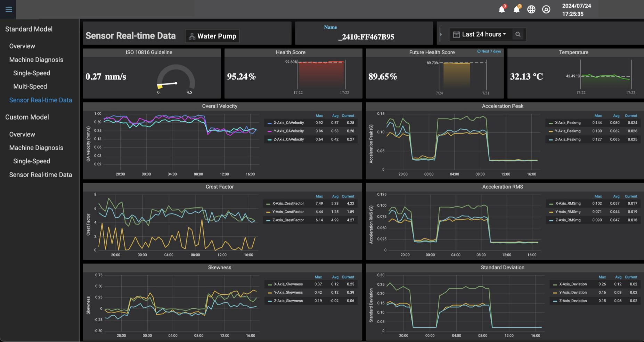Click the zoom out time range icon

(x=518, y=34)
